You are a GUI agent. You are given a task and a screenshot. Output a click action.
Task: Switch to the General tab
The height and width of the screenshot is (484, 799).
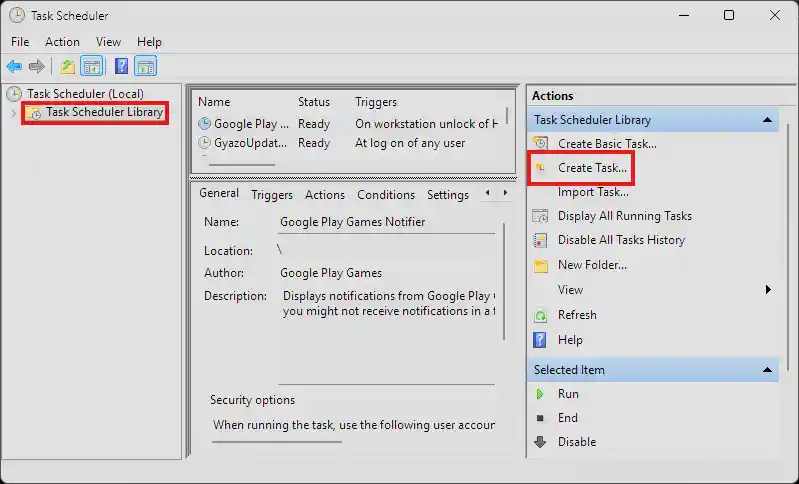[219, 193]
